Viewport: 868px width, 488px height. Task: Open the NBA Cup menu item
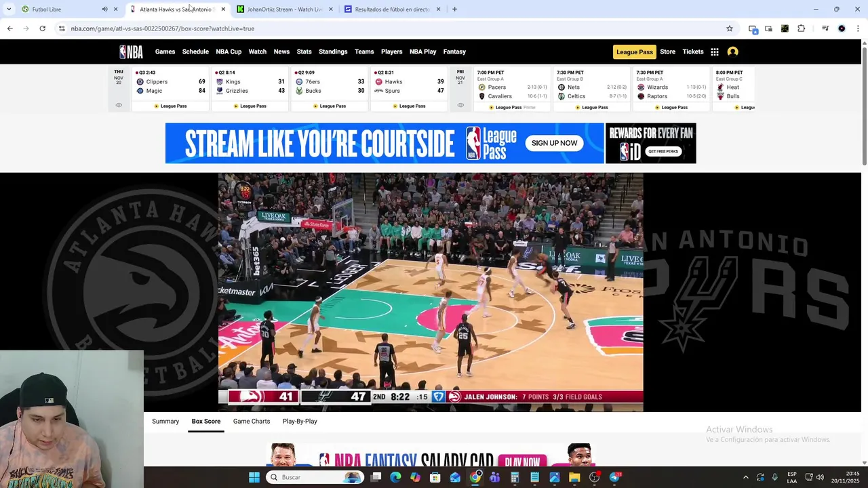[x=229, y=52]
